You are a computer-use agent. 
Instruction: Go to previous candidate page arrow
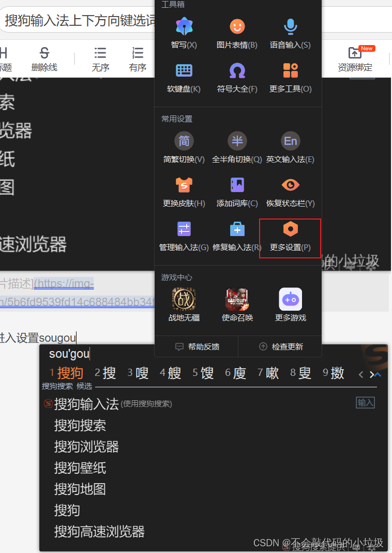coord(360,374)
